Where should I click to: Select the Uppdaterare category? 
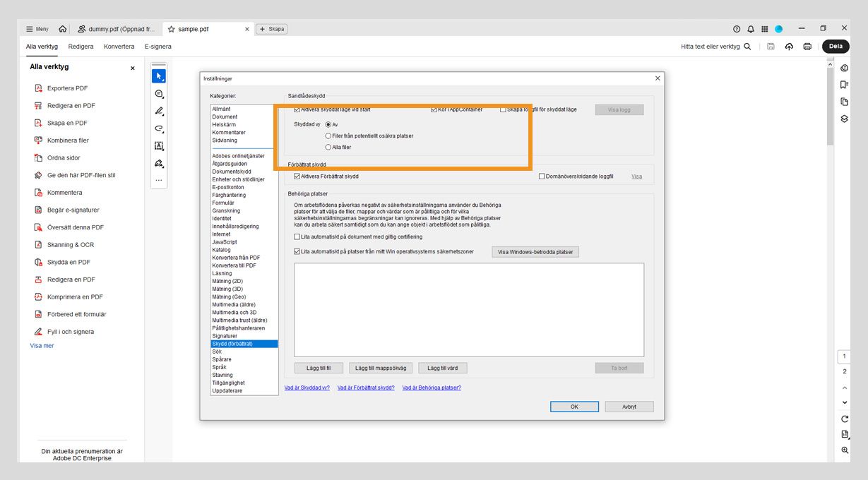click(x=226, y=390)
